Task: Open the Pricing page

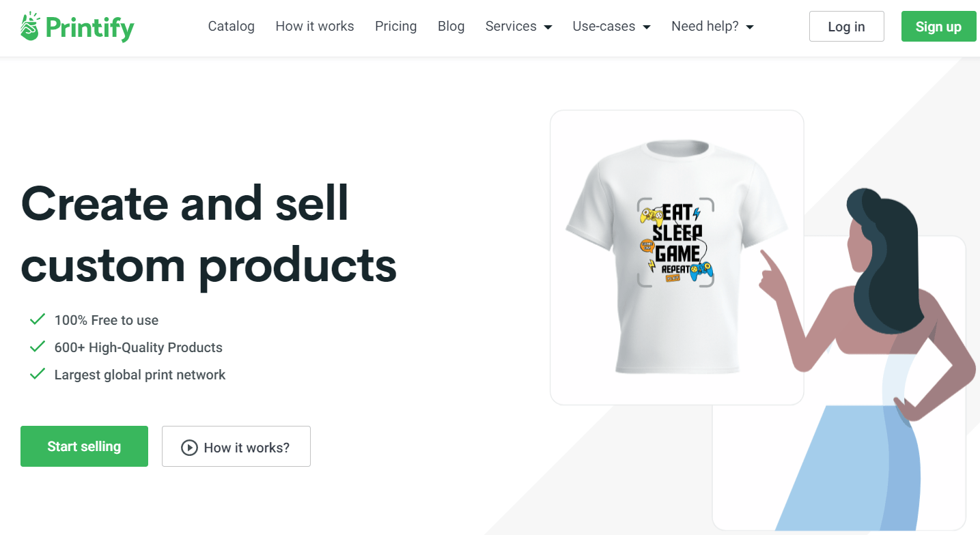Action: (395, 27)
